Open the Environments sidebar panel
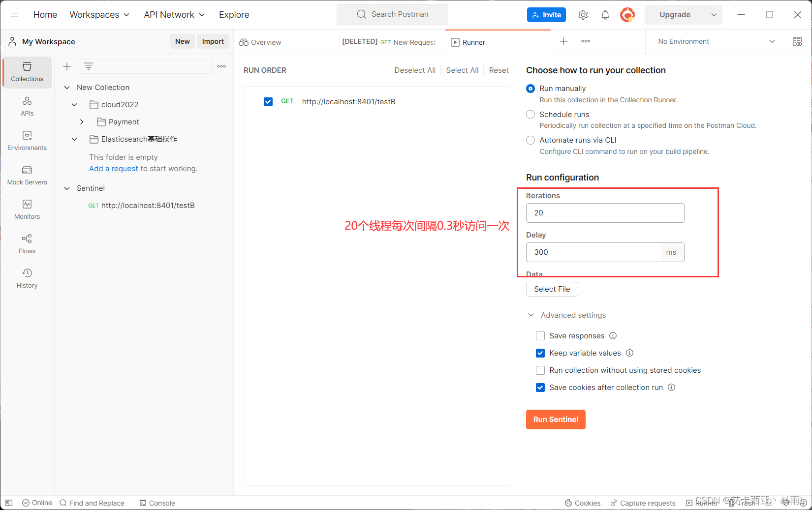 (x=27, y=141)
